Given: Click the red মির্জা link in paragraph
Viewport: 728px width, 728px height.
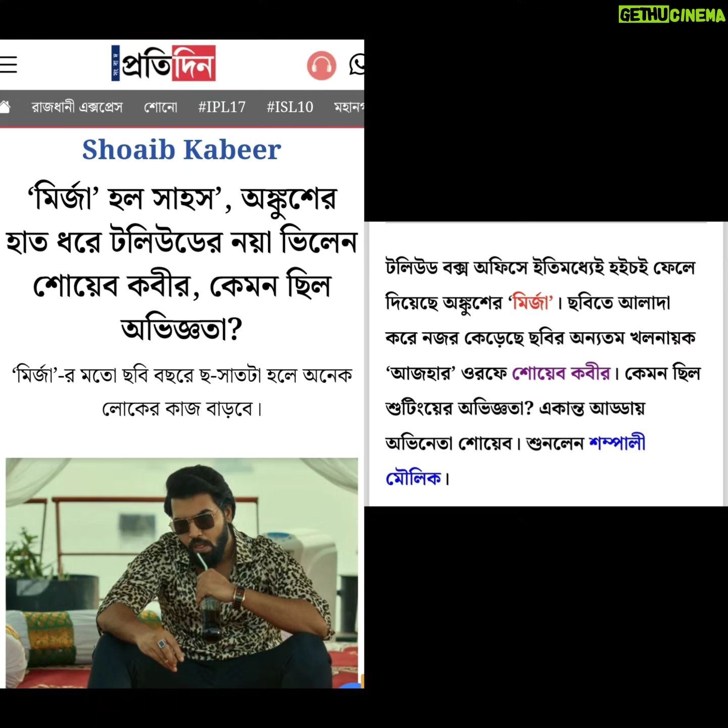Looking at the screenshot, I should pyautogui.click(x=530, y=302).
